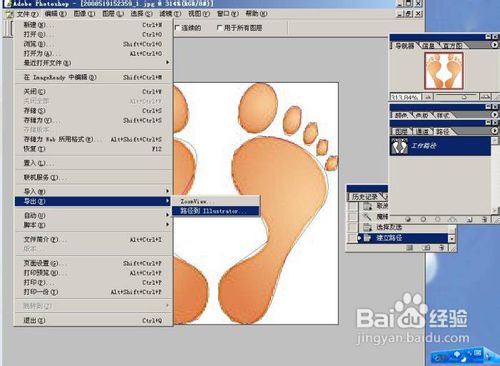Open the 图层 (Layer) menu
This screenshot has height=366, width=500.
coord(113,14)
